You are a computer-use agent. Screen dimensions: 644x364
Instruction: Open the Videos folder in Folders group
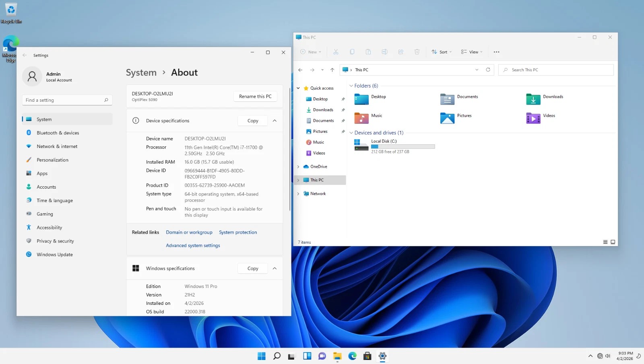coord(541,118)
